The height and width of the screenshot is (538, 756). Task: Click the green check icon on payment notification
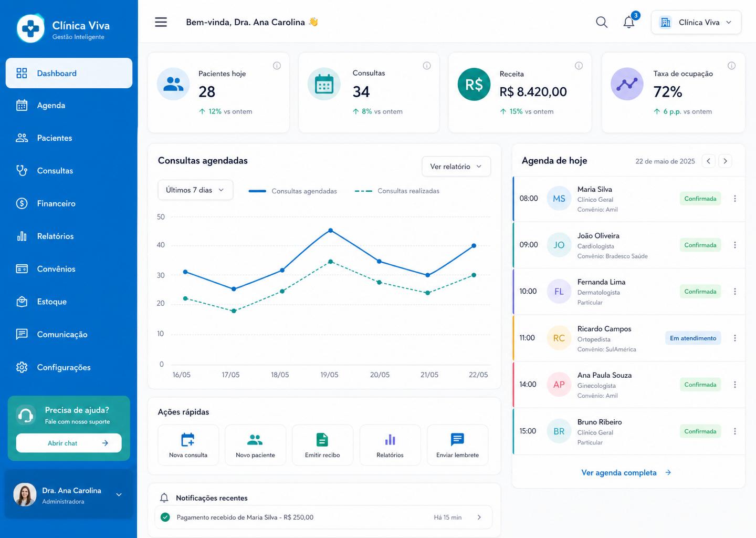tap(165, 518)
